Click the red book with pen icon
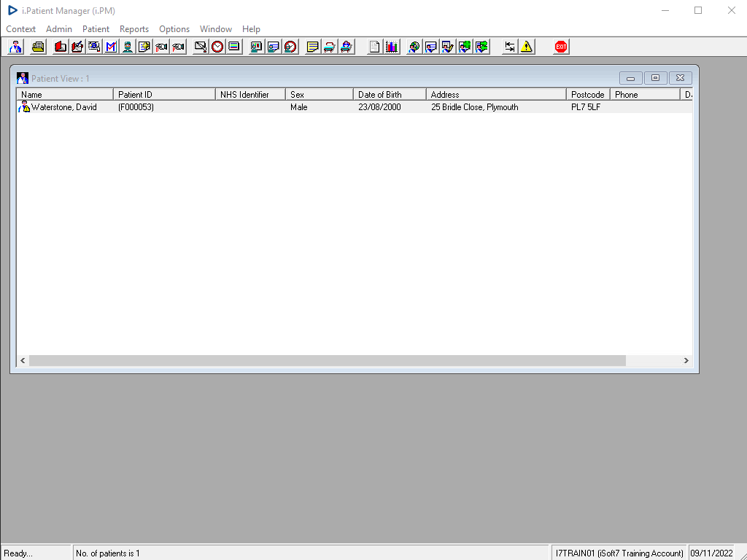The height and width of the screenshot is (560, 747). click(77, 47)
